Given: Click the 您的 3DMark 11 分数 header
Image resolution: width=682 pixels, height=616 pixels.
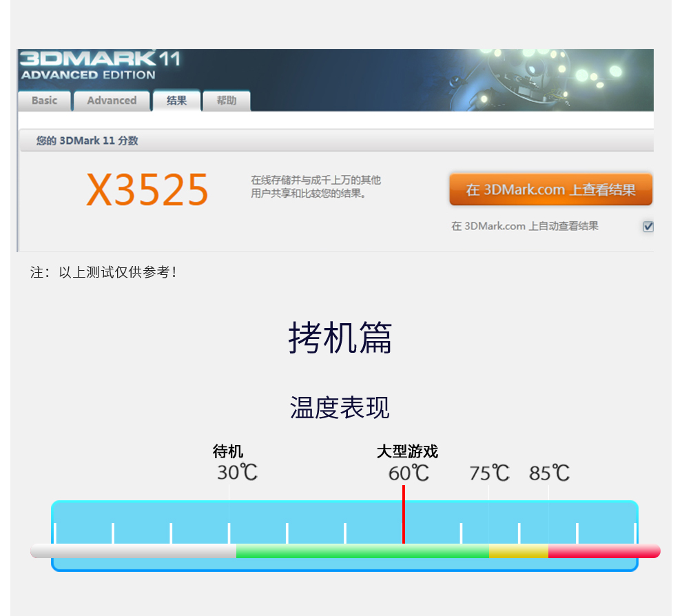Looking at the screenshot, I should coord(87,141).
